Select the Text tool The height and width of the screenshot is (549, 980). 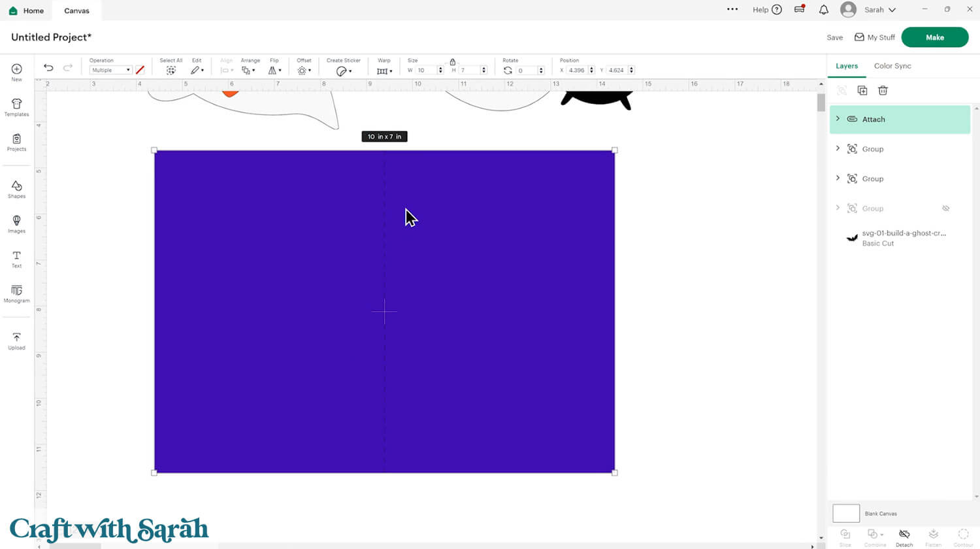pos(16,259)
